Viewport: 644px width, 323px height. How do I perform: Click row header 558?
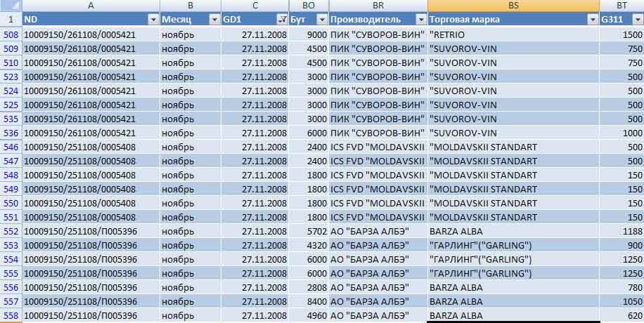pos(11,315)
